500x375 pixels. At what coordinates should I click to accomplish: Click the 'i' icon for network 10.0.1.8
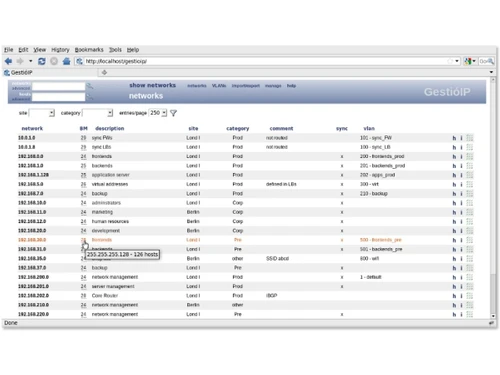pos(461,147)
